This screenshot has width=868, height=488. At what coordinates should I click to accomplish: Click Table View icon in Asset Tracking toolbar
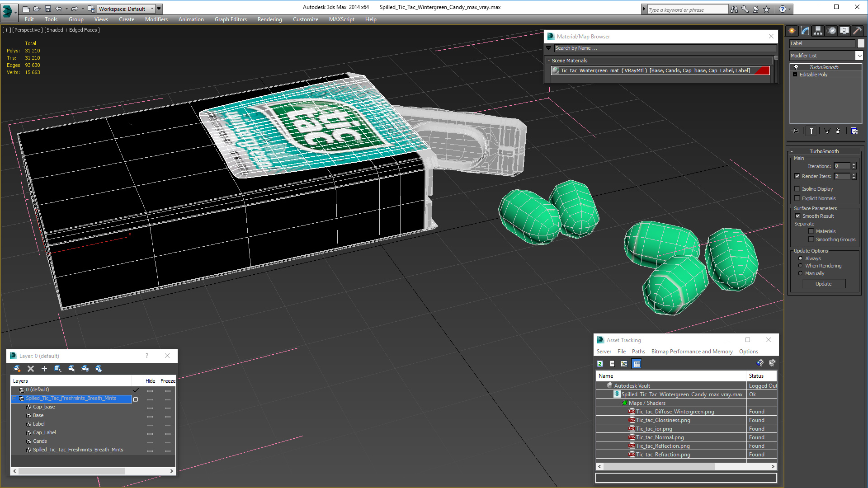tap(637, 364)
